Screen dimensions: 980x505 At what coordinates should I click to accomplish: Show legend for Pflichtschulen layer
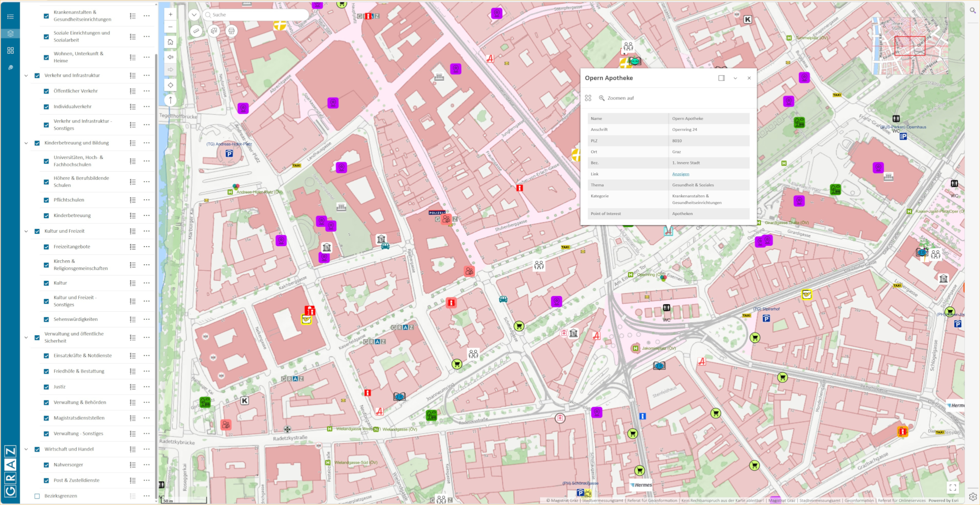pyautogui.click(x=133, y=200)
